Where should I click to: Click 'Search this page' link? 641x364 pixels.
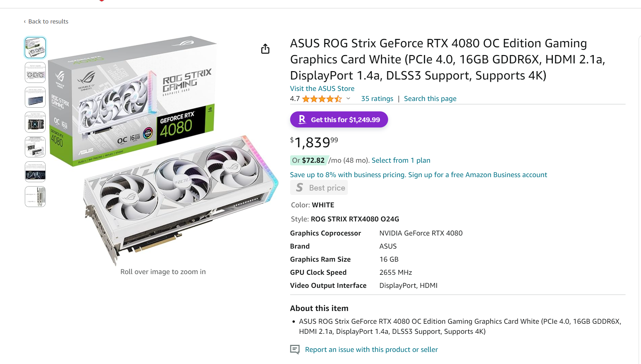tap(430, 99)
